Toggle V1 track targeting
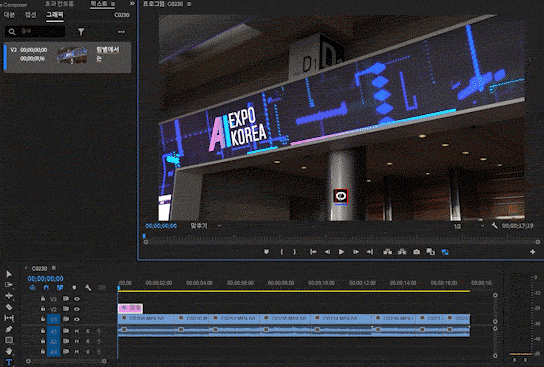This screenshot has width=544, height=367. click(x=53, y=319)
